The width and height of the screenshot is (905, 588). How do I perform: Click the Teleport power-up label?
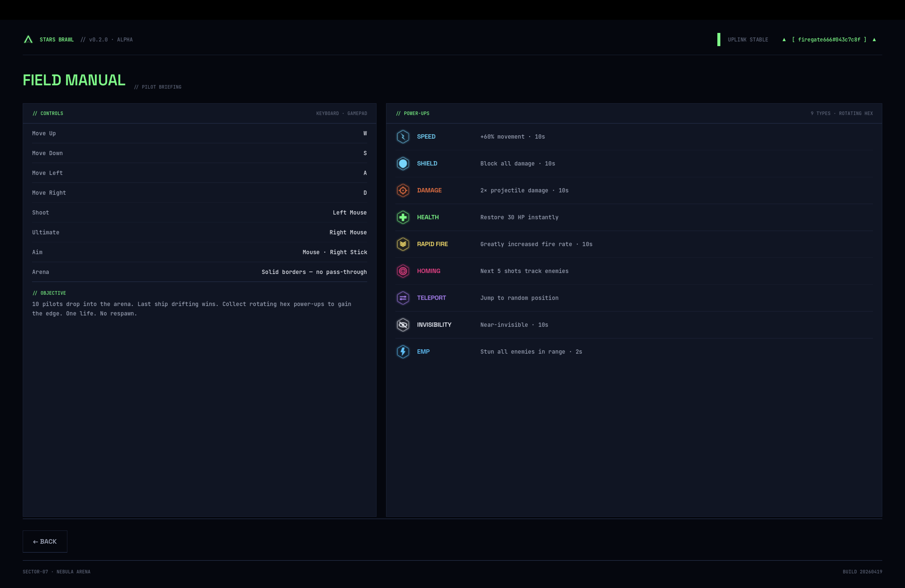pyautogui.click(x=431, y=298)
